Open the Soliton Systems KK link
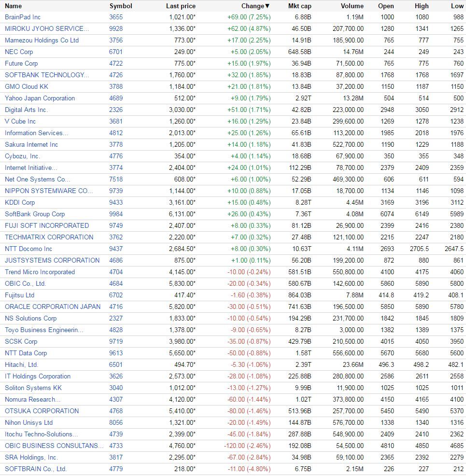The height and width of the screenshot is (476, 466). (x=33, y=388)
